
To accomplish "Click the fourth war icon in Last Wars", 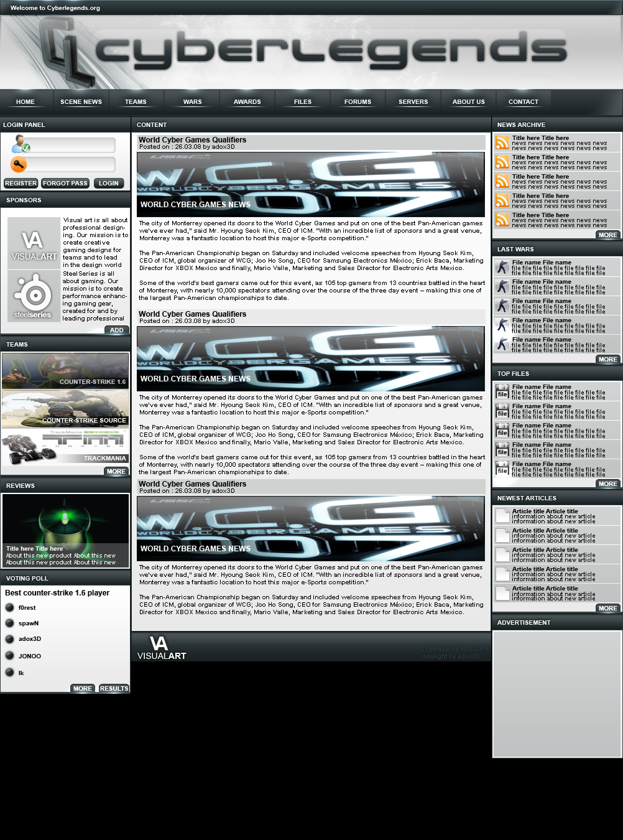I will [502, 325].
